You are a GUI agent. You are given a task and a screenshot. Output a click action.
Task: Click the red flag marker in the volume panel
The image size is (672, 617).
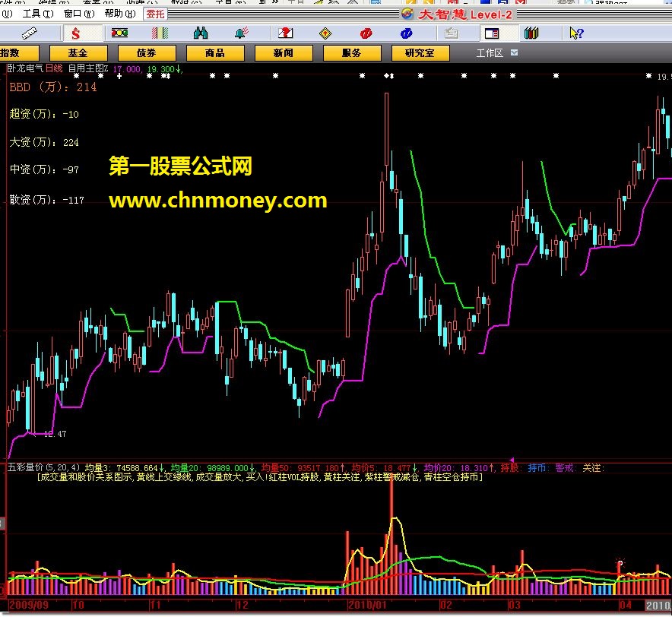(620, 563)
